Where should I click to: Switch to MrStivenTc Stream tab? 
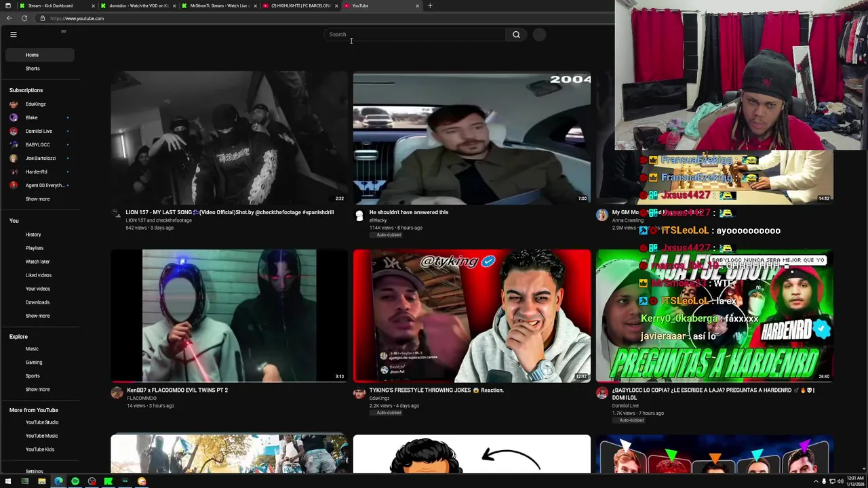pyautogui.click(x=220, y=5)
